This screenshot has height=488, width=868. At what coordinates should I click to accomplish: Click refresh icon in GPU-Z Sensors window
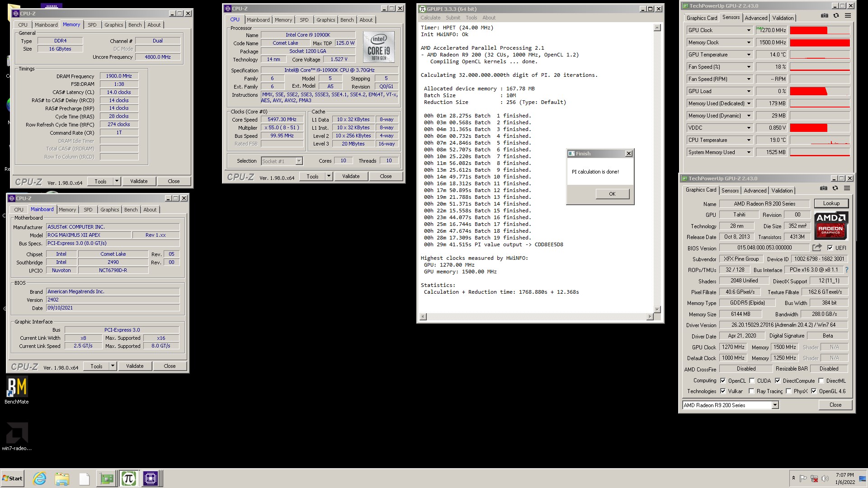click(x=836, y=15)
